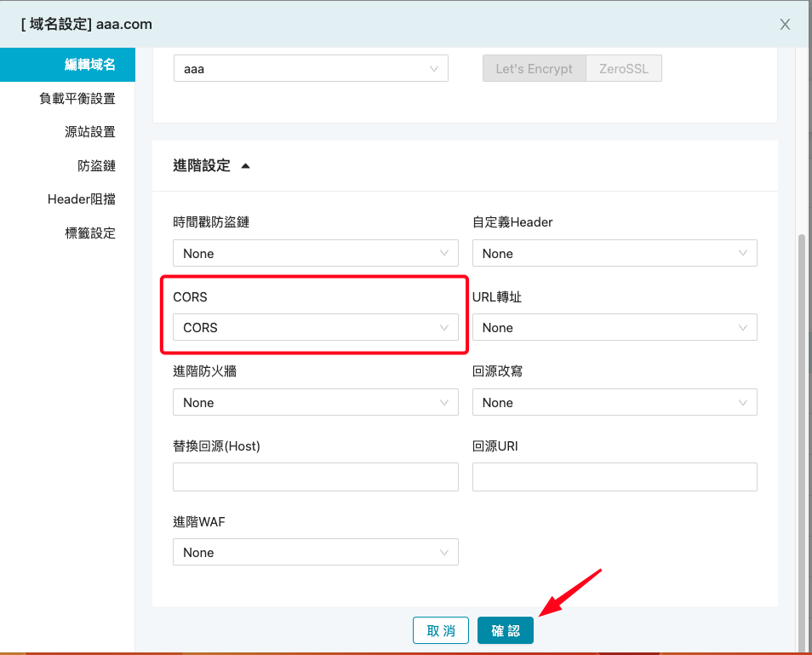Open the URL轉址 dropdown

pos(614,327)
